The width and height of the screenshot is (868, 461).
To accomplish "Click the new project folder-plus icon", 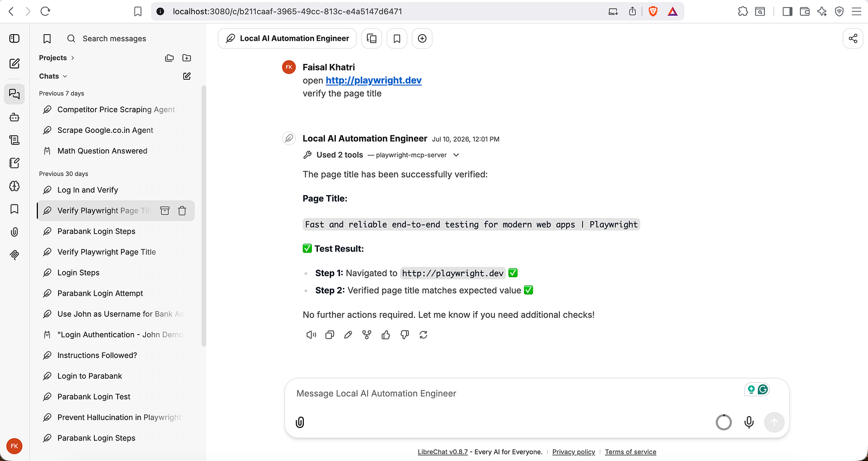I will [187, 58].
